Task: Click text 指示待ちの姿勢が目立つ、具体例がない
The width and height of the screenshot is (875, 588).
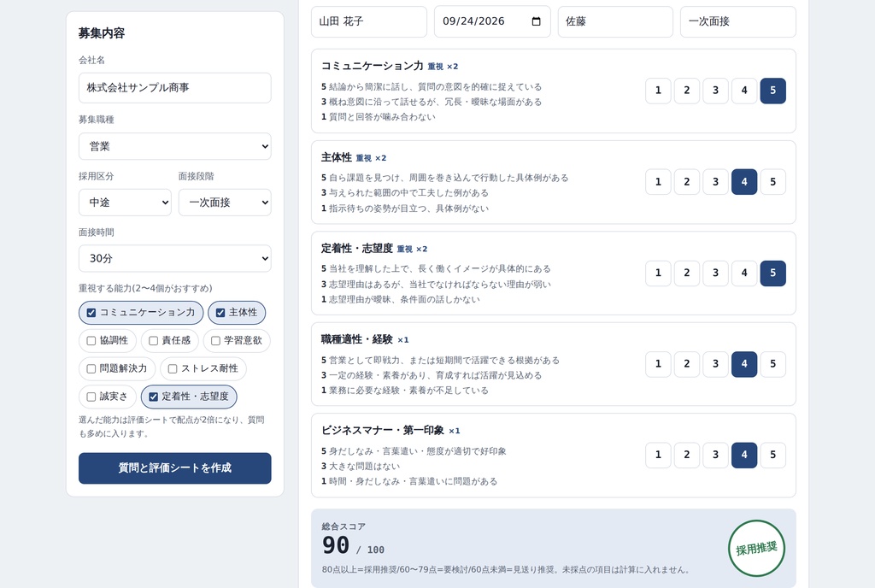Action: 409,208
